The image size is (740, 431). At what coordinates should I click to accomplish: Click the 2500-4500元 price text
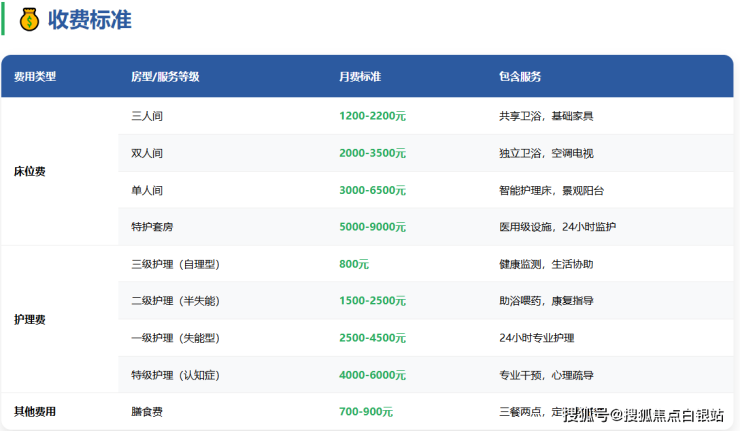pos(372,338)
